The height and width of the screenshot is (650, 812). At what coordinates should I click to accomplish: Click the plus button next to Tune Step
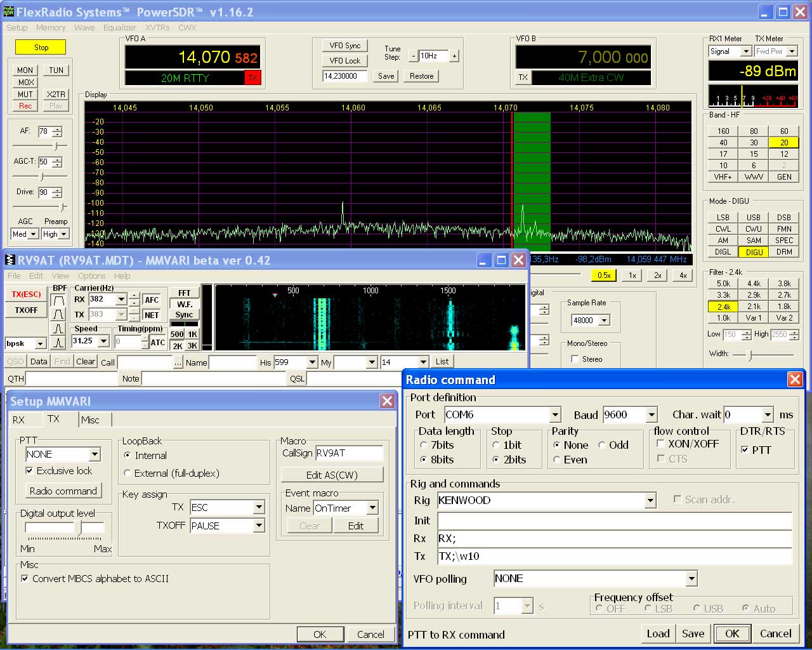click(x=454, y=56)
